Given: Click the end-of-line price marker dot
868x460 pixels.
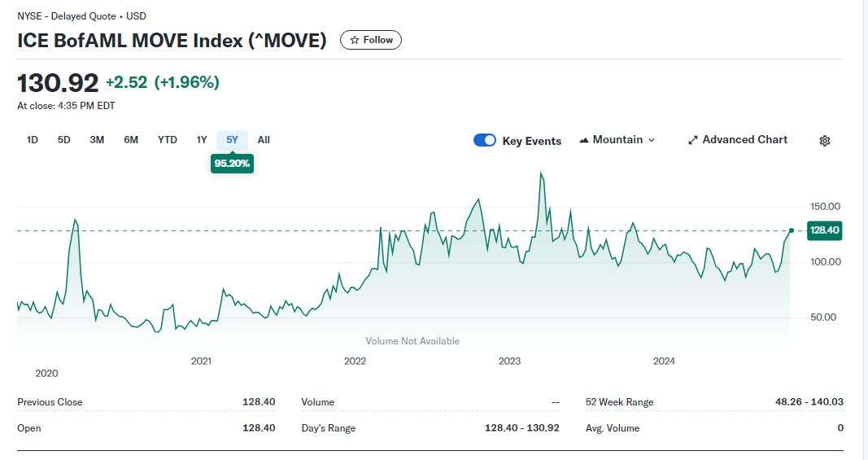Looking at the screenshot, I should pyautogui.click(x=791, y=230).
